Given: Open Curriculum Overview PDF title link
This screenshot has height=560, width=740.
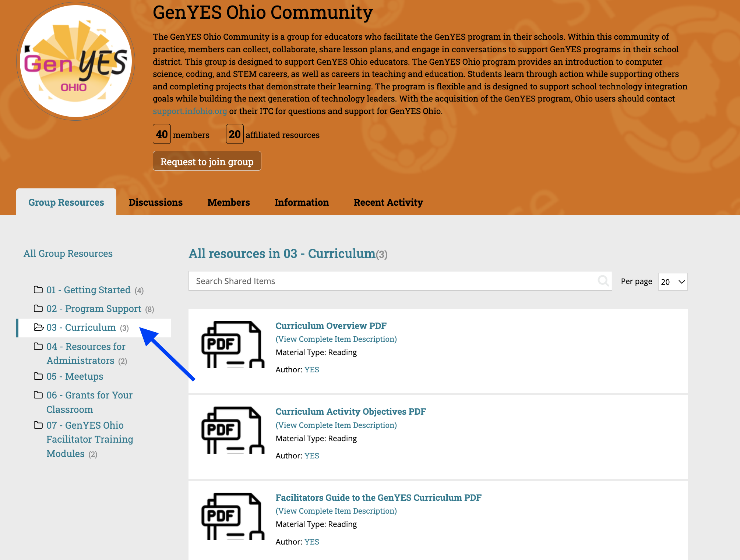Looking at the screenshot, I should pyautogui.click(x=331, y=326).
